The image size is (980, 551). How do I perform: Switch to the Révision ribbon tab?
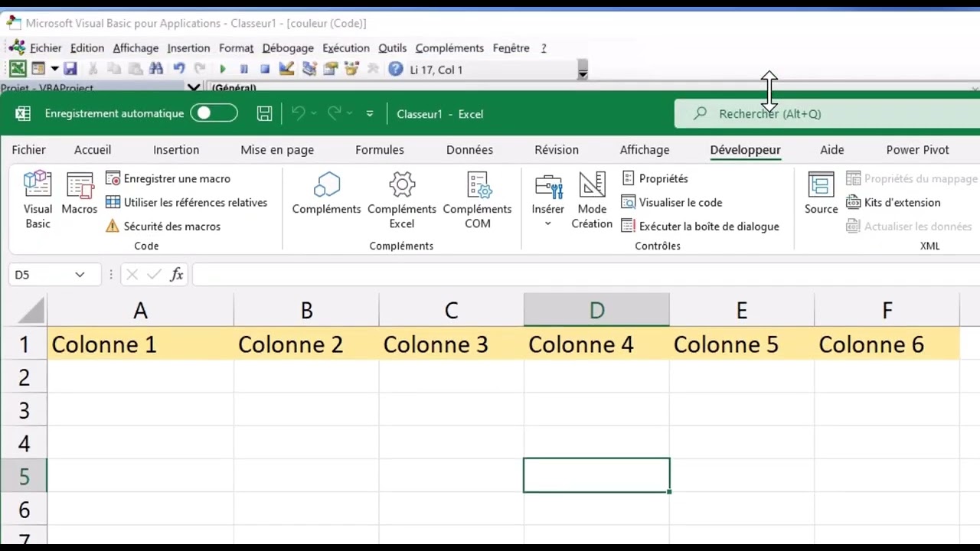(x=557, y=150)
